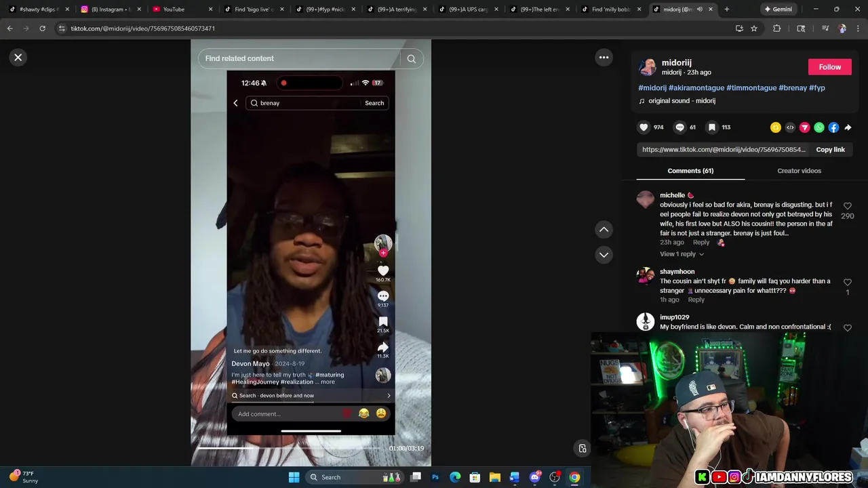This screenshot has height=488, width=868.
Task: Open the weather widget showing 73°F Sunny
Action: (24, 477)
